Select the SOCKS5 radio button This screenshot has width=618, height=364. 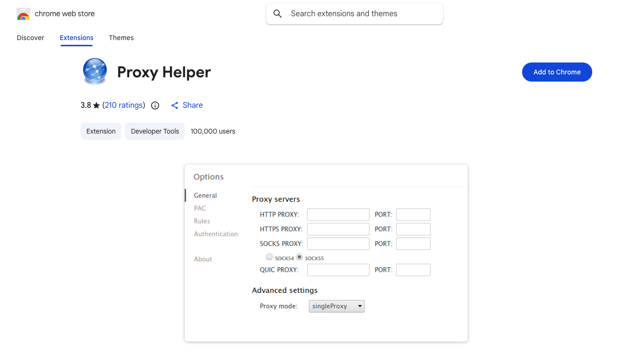pos(299,257)
